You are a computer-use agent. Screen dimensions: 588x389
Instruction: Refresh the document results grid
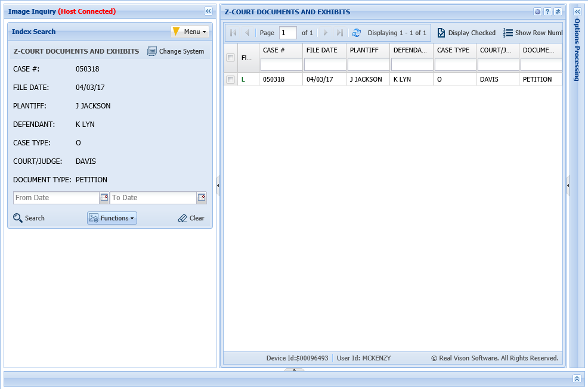coord(357,33)
